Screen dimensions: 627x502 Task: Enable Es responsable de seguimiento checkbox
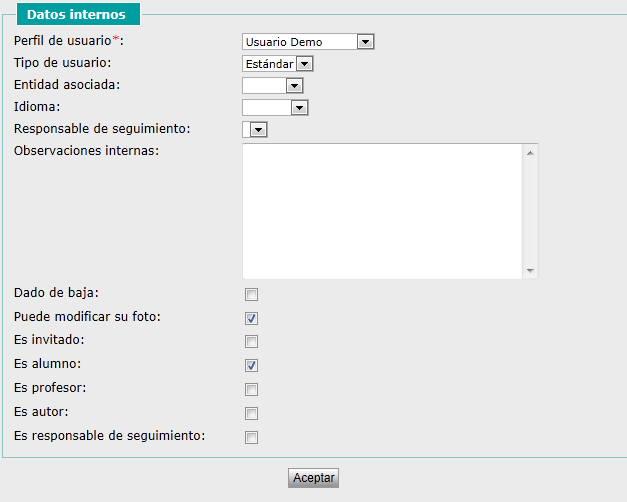pyautogui.click(x=251, y=437)
